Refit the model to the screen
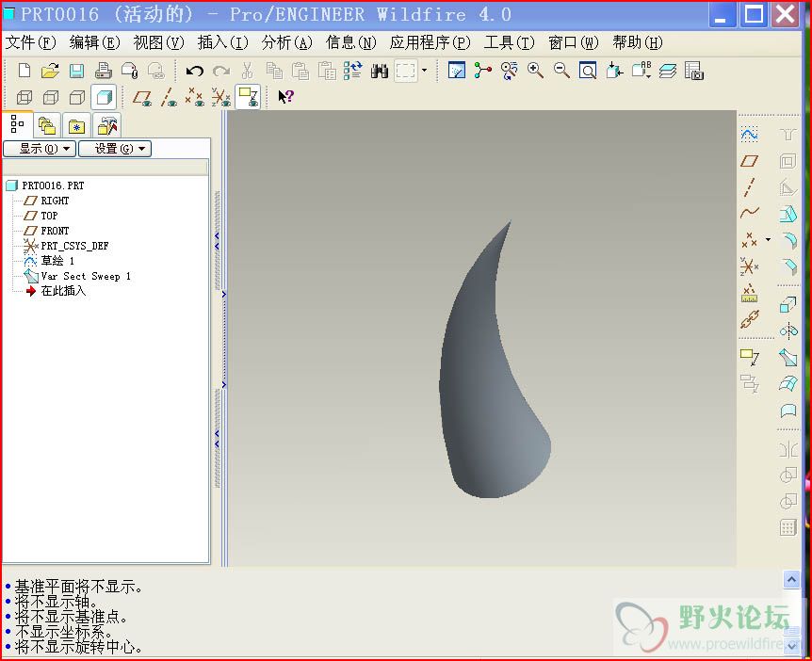Viewport: 812px width, 661px height. [587, 71]
